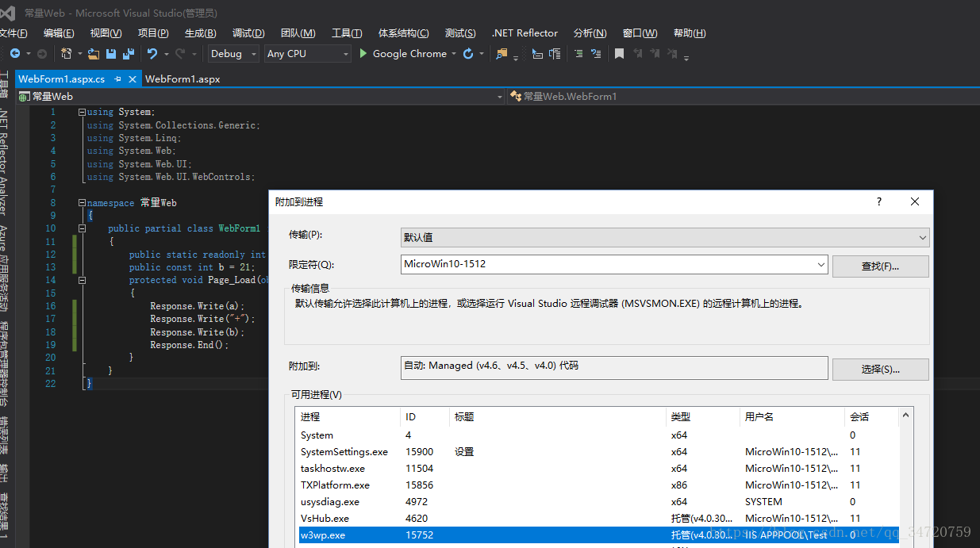Close the WebForm1.aspx.cs tab

133,79
